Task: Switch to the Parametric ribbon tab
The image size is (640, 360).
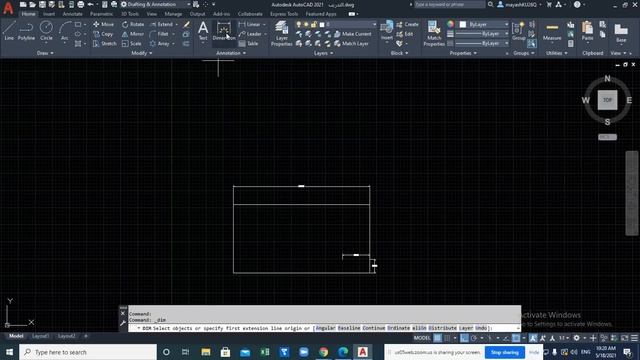Action: pos(101,14)
